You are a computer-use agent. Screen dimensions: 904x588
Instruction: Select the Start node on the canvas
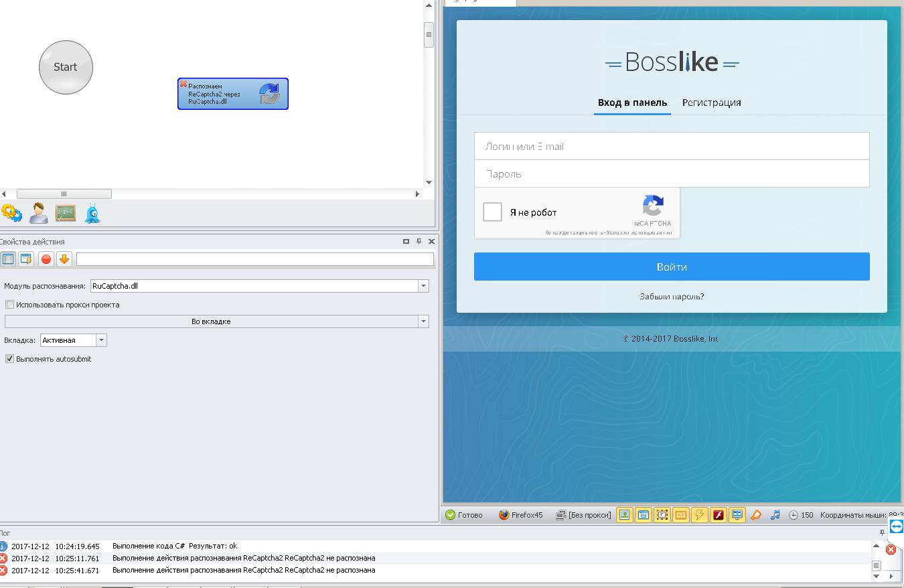66,67
